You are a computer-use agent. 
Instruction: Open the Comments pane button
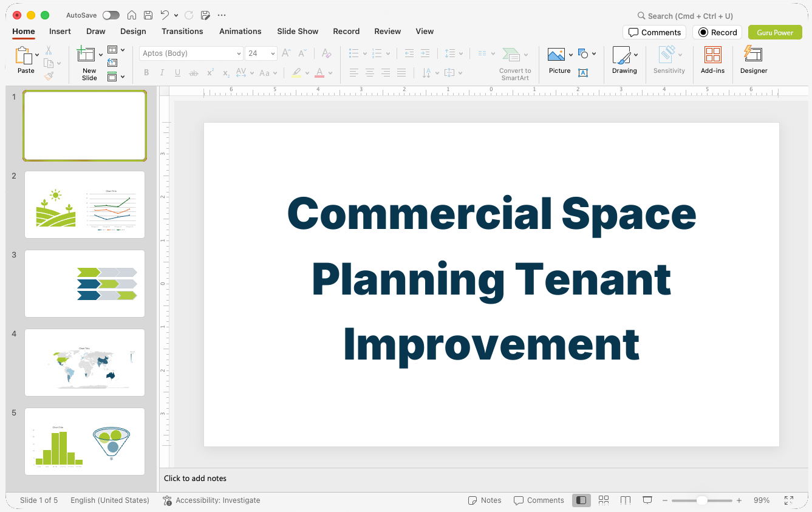pyautogui.click(x=654, y=32)
